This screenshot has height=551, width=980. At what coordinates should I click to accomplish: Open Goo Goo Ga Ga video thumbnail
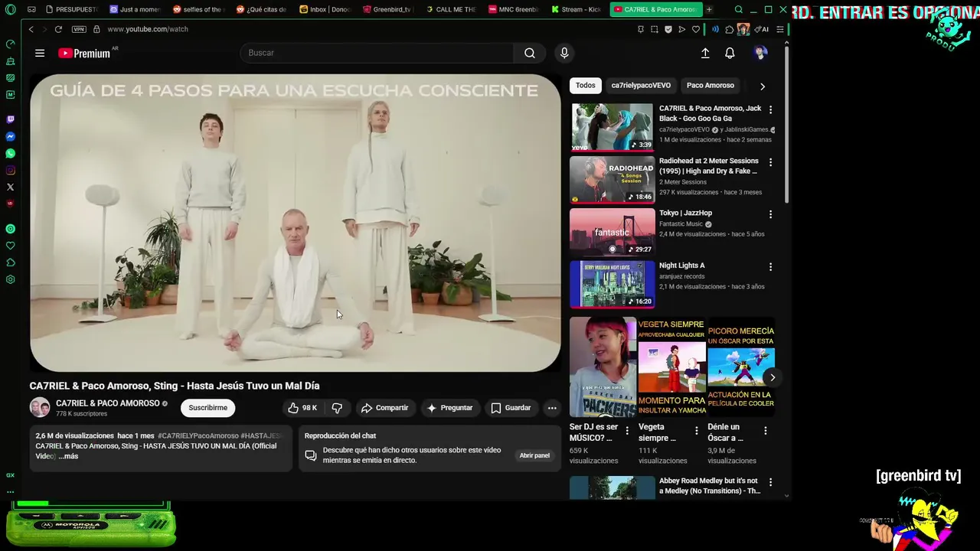(x=612, y=127)
